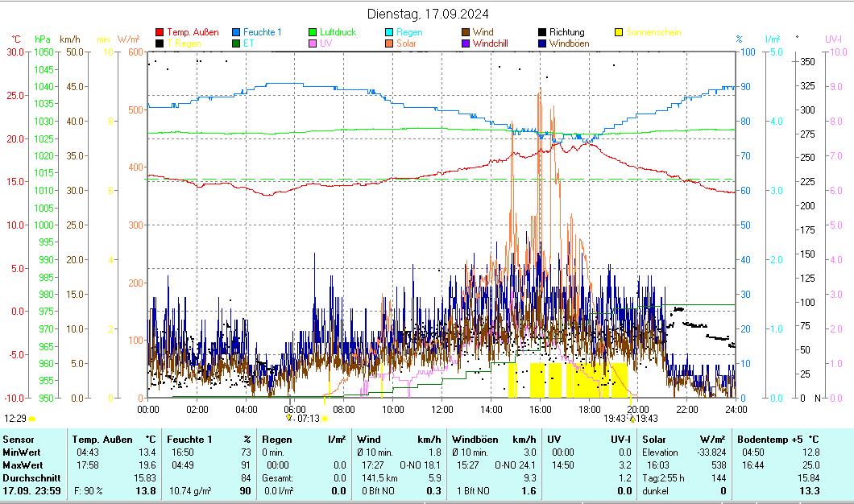
Task: Click the brown Wind legend square
Action: (466, 32)
